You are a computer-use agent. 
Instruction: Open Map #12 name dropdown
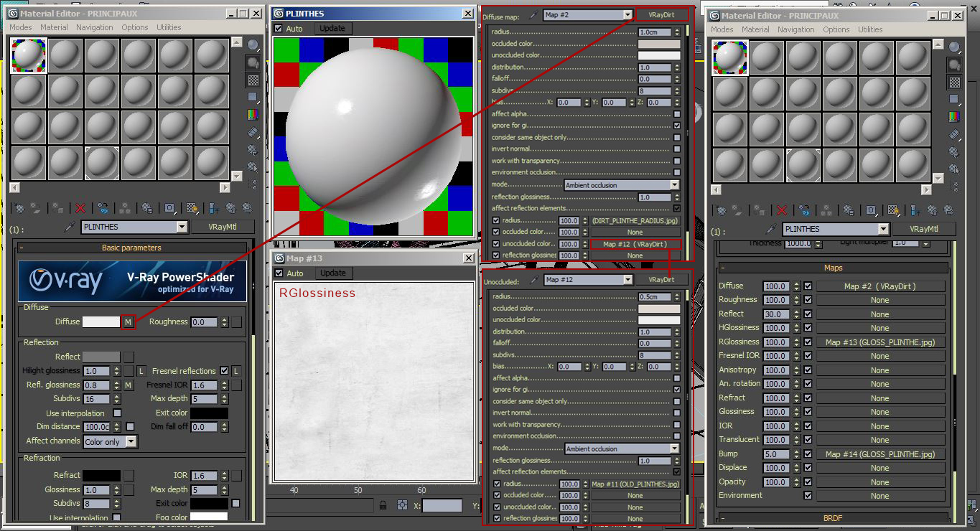(627, 280)
